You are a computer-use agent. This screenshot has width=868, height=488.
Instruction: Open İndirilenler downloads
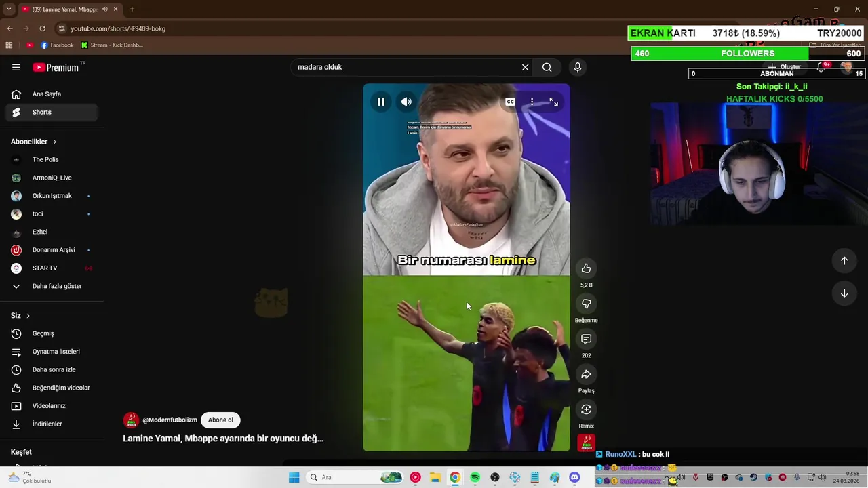click(x=52, y=424)
